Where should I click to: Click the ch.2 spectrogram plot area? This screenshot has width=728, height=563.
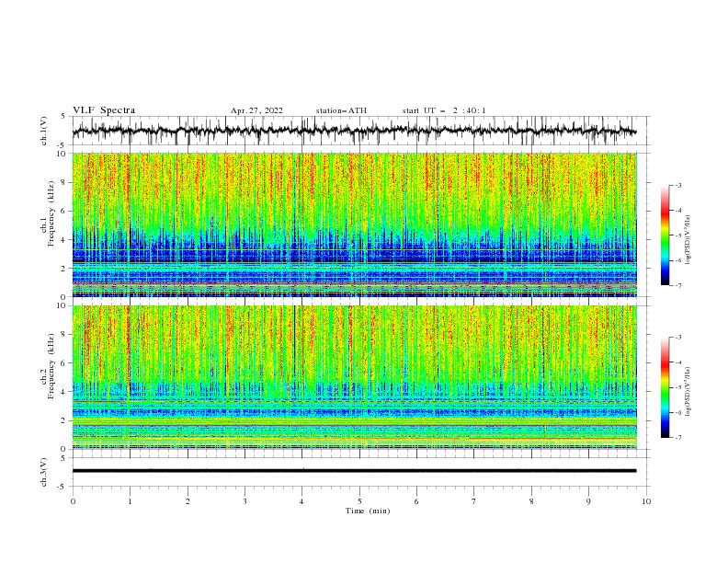355,377
